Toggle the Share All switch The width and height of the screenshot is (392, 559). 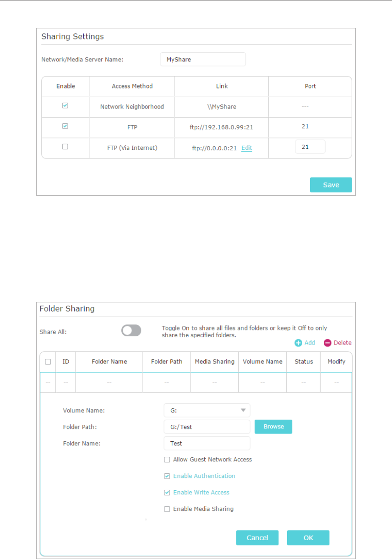pos(131,331)
